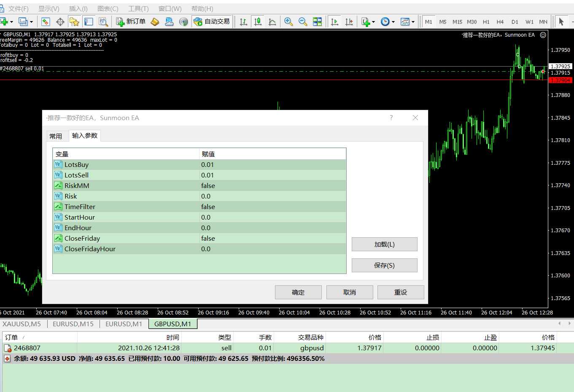
Task: Zoom in on the chart
Action: click(x=288, y=21)
